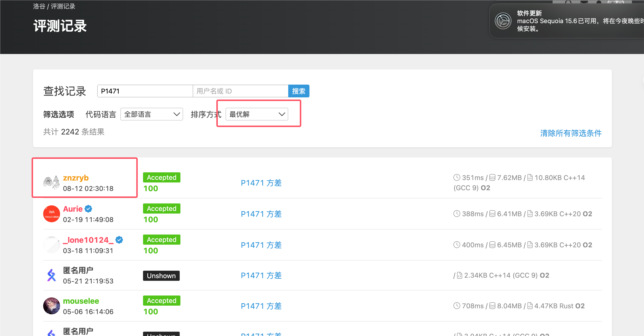
Task: Click the problem ID field containing P1471
Action: point(145,91)
